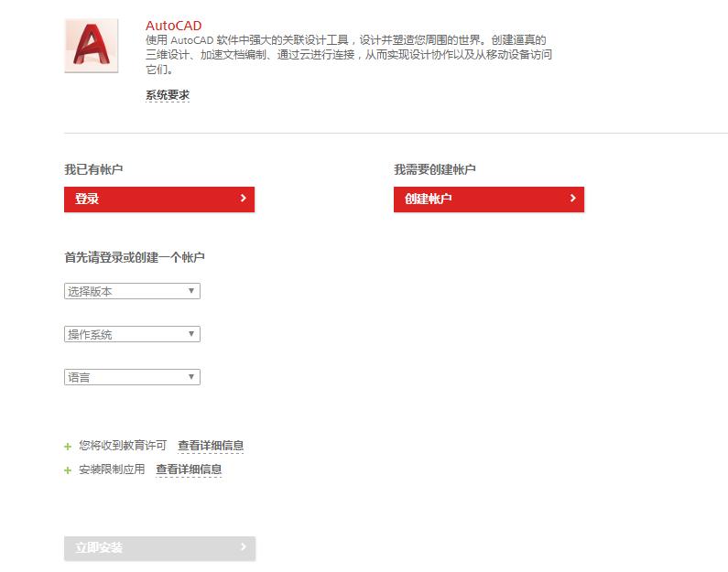The width and height of the screenshot is (728, 572).
Task: Click the 登录 sign-in button
Action: tap(159, 200)
